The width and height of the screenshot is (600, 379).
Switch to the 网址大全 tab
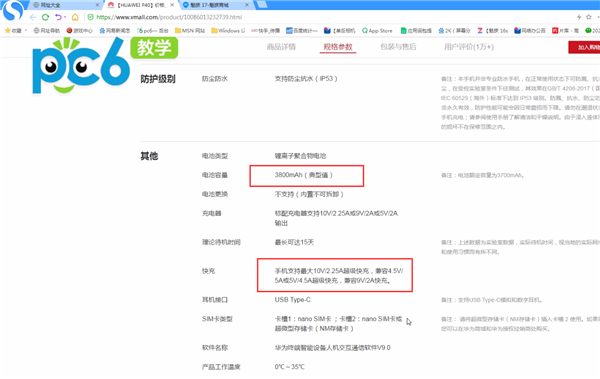tap(64, 5)
